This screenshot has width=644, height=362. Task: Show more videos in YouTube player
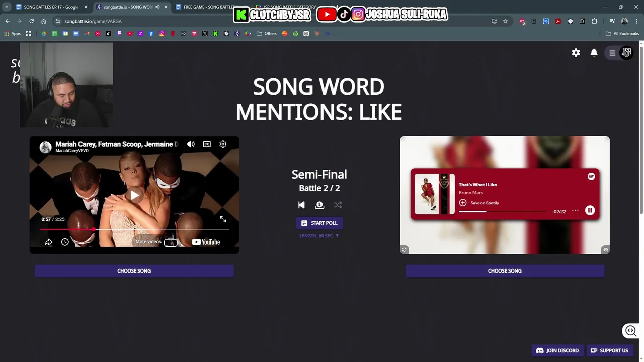coord(156,242)
